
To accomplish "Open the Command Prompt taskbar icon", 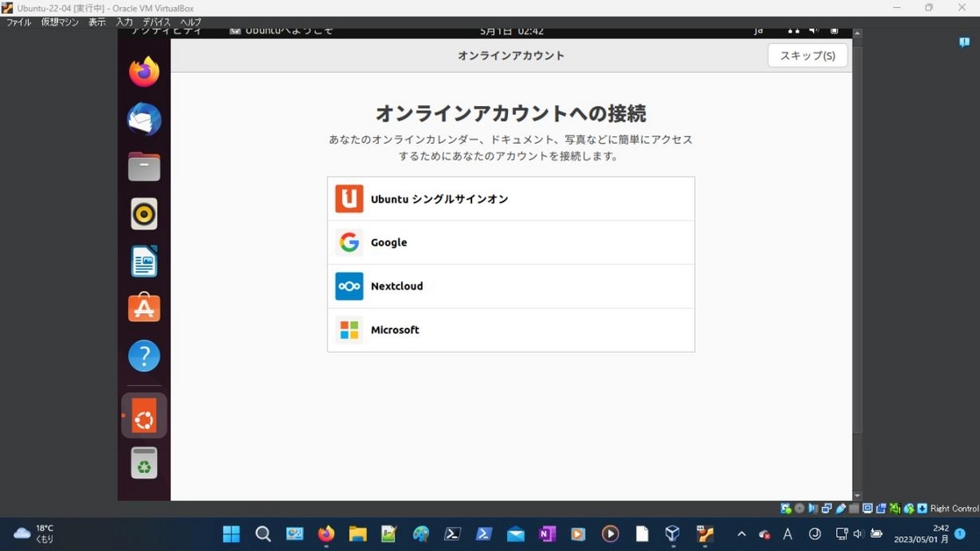I will (x=452, y=534).
